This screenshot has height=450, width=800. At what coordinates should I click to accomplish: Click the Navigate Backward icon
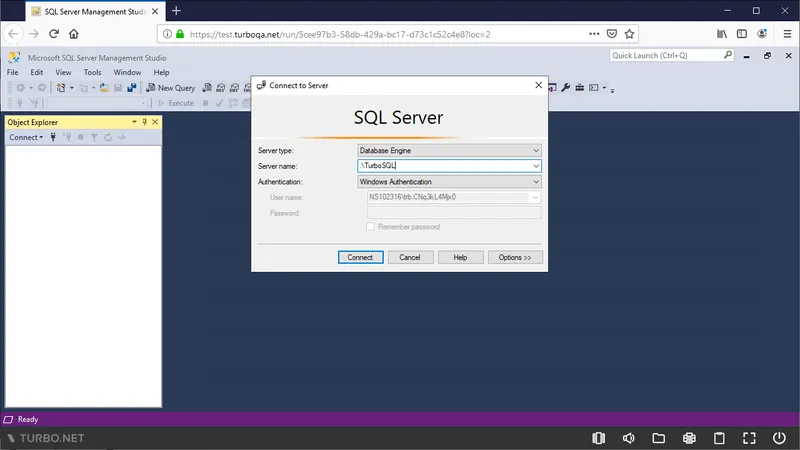click(x=20, y=88)
